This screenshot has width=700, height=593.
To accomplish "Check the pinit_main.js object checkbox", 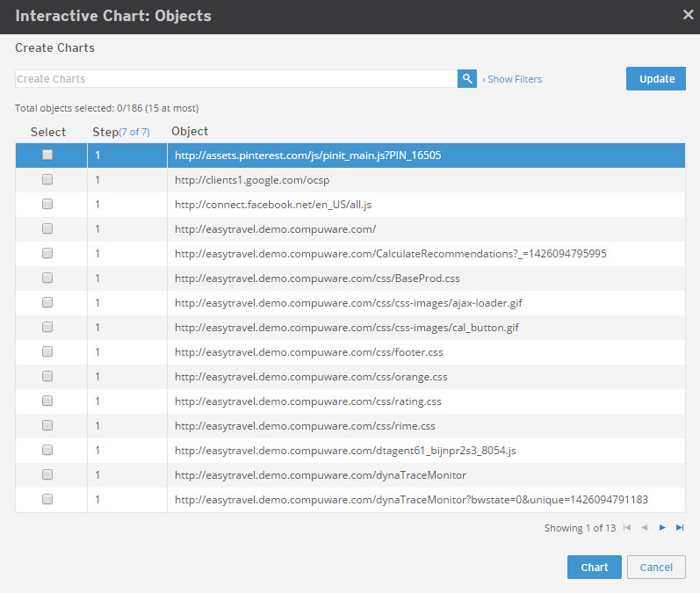I will (x=47, y=155).
